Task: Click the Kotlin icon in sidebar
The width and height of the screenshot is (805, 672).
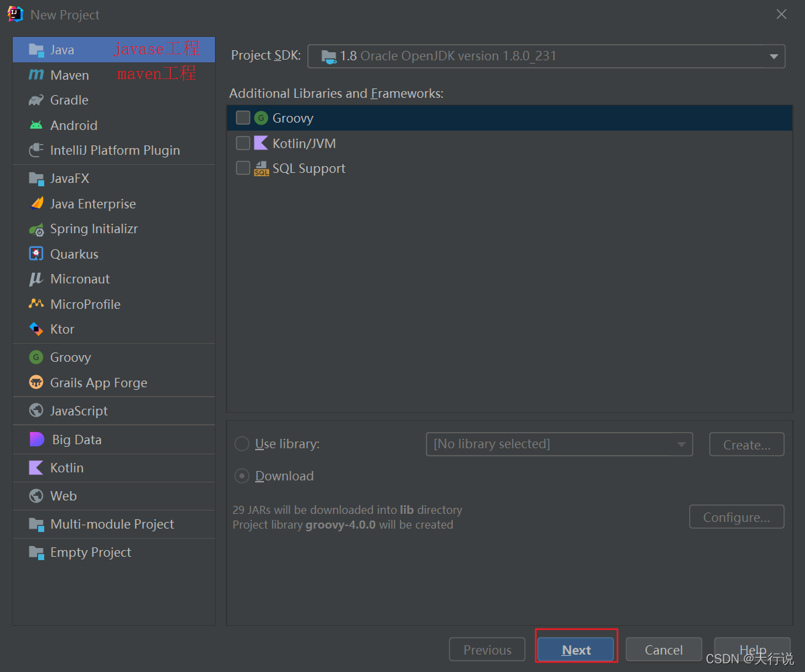Action: click(36, 468)
